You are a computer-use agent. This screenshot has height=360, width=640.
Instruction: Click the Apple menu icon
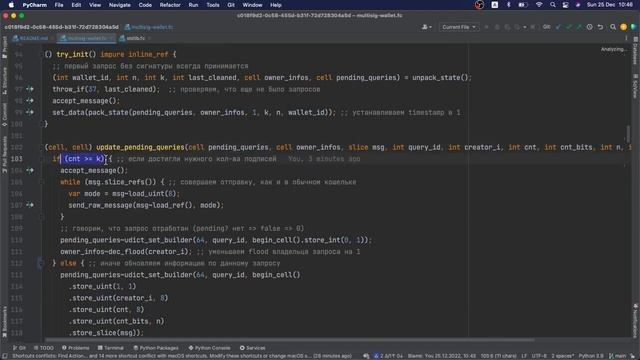tap(11, 5)
